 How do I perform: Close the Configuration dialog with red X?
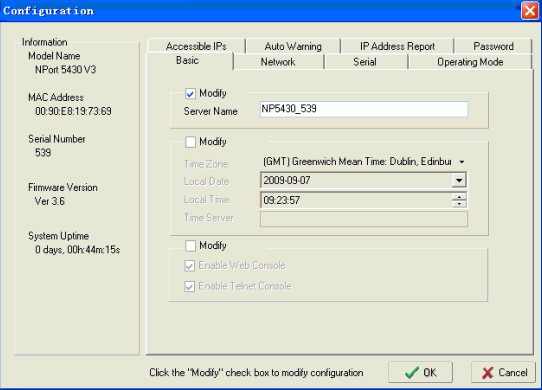point(530,10)
